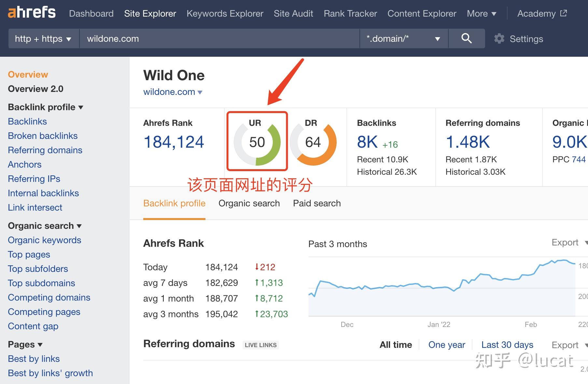Open the *.domain/* mode dropdown
588x384 pixels.
(404, 38)
